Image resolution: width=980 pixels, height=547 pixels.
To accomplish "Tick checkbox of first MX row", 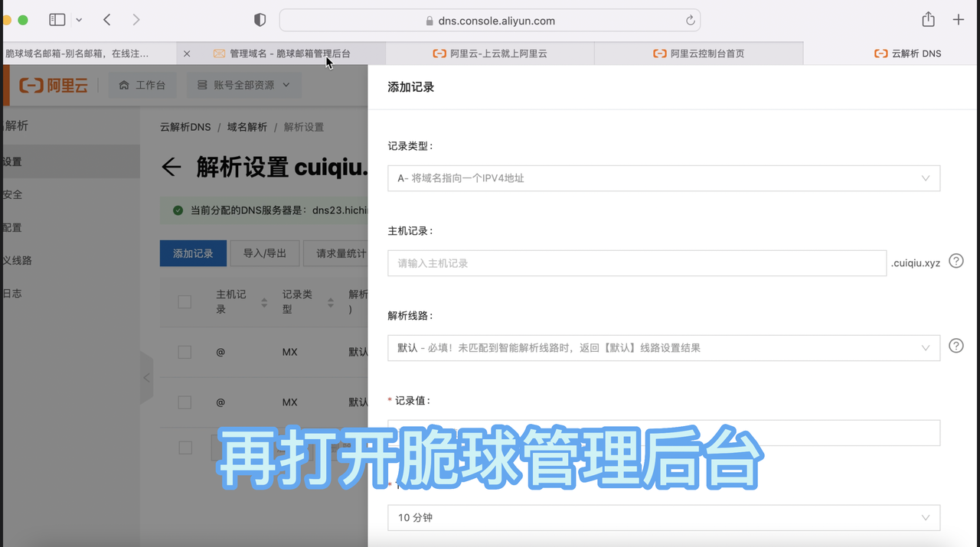I will (x=185, y=352).
